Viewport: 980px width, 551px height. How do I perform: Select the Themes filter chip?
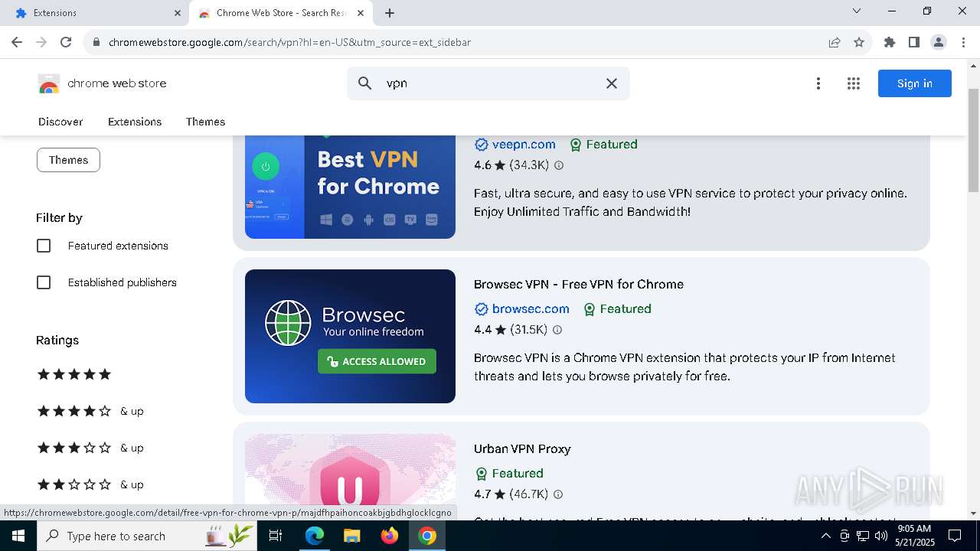(68, 160)
